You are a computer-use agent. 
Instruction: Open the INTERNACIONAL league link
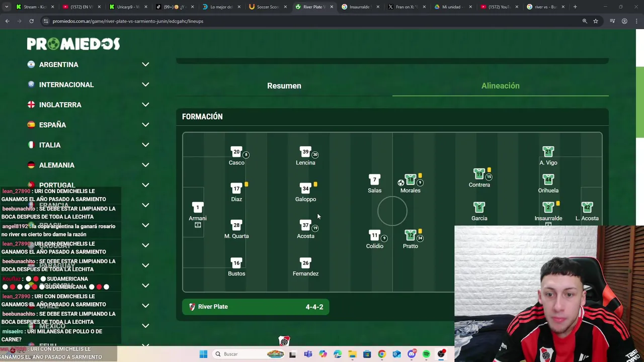click(66, 84)
